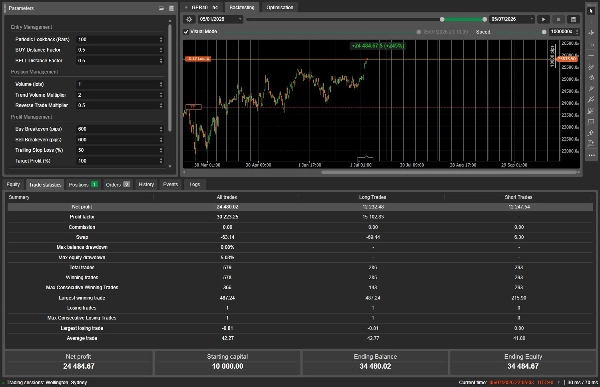600x387 pixels.
Task: Select the cursor pointer tool in the drawing toolbar
Action: [591, 11]
